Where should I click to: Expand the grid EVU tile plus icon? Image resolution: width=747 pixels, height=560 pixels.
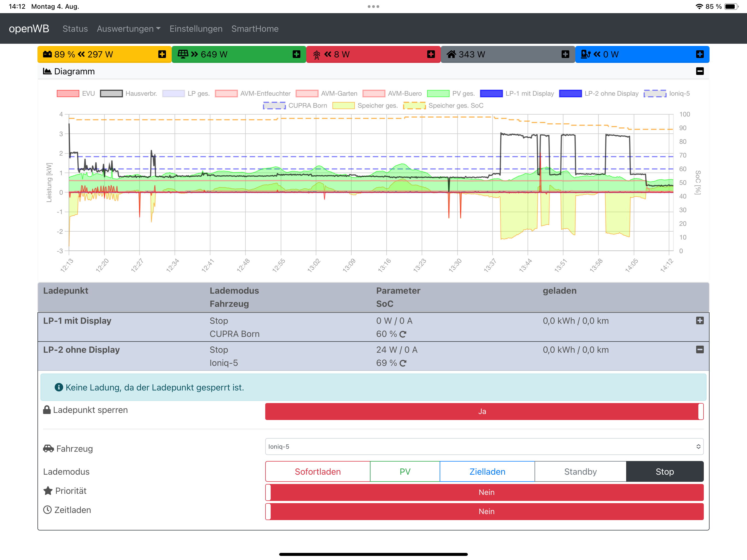431,54
